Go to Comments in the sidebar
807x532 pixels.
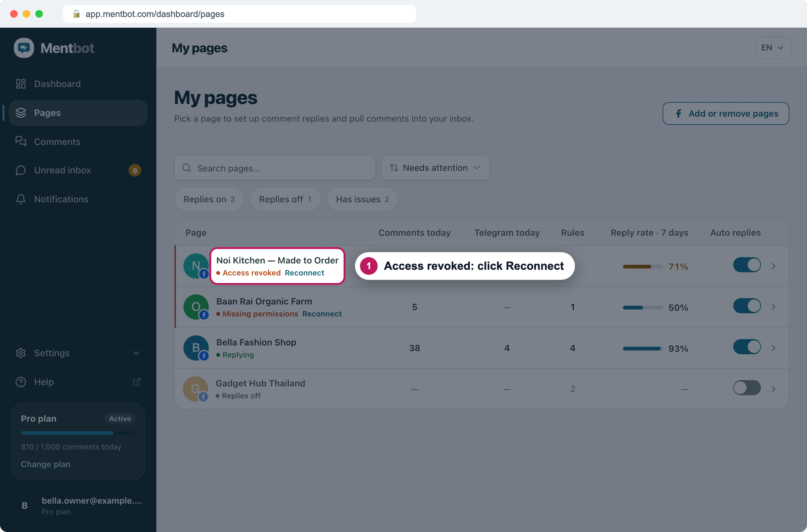pyautogui.click(x=78, y=142)
